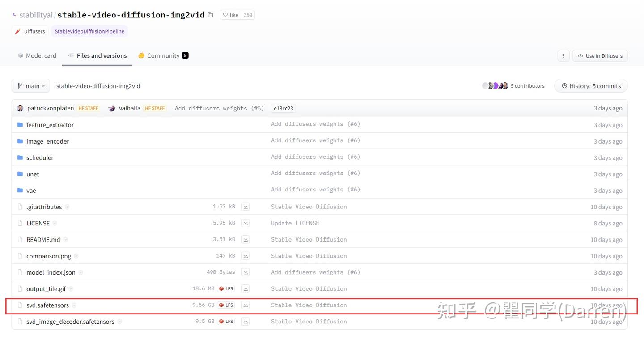Open the 359 likes count
The image size is (644, 339).
(248, 15)
